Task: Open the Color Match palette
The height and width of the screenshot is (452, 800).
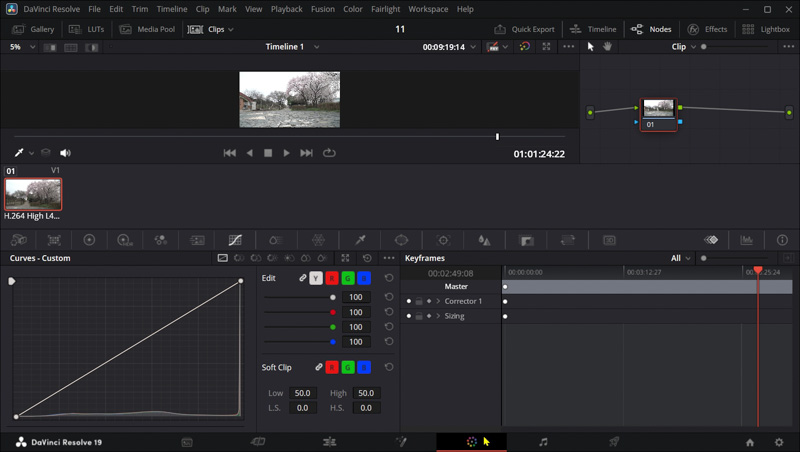Action: (x=54, y=240)
